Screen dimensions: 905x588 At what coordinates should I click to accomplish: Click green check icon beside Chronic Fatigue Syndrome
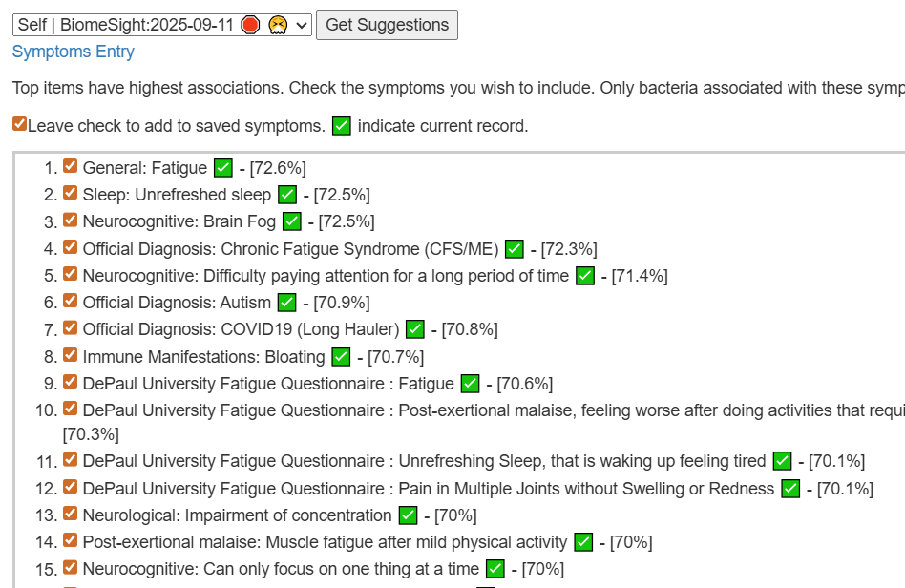(515, 249)
